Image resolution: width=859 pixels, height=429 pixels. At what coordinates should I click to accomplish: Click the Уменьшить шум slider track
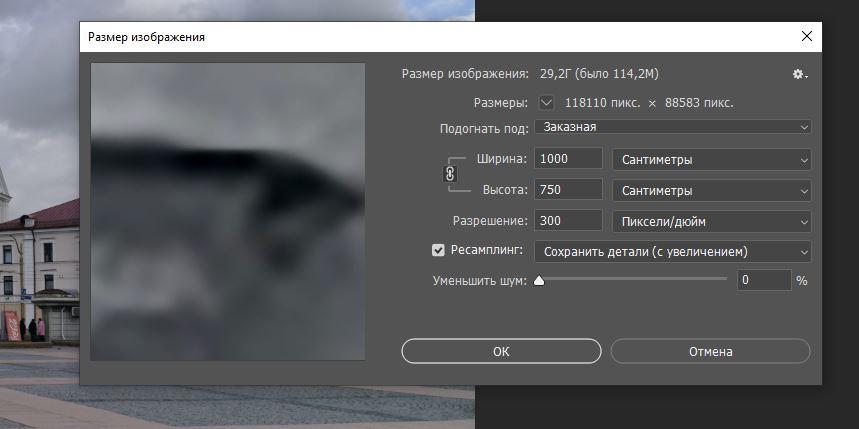pyautogui.click(x=633, y=279)
